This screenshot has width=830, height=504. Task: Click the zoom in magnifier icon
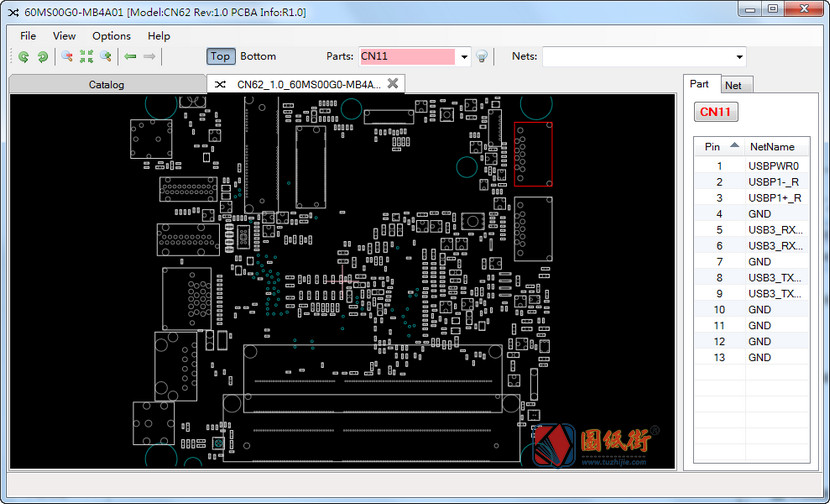106,56
